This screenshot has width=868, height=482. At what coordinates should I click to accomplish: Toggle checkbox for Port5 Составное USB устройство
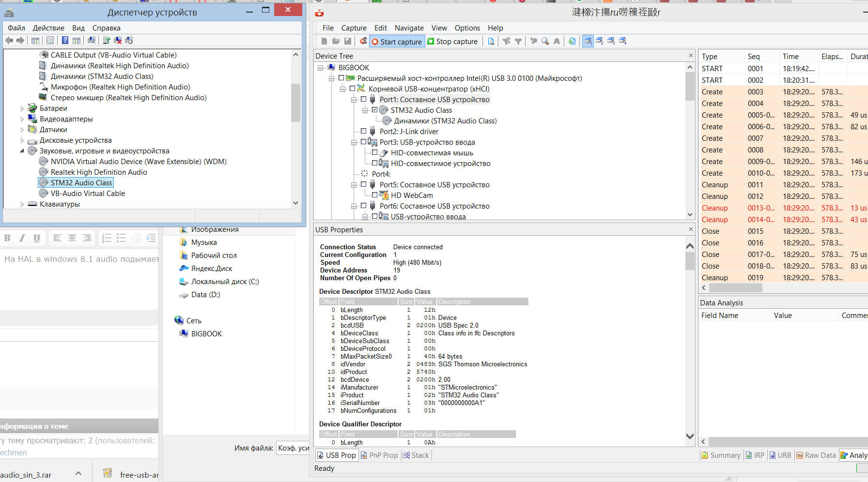pos(363,184)
